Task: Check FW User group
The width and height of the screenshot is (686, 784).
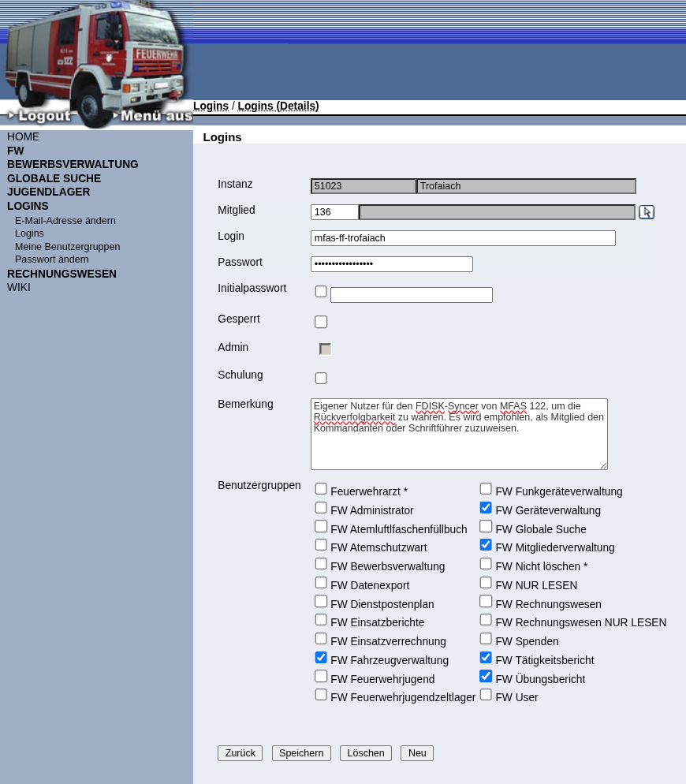Action: coord(486,695)
